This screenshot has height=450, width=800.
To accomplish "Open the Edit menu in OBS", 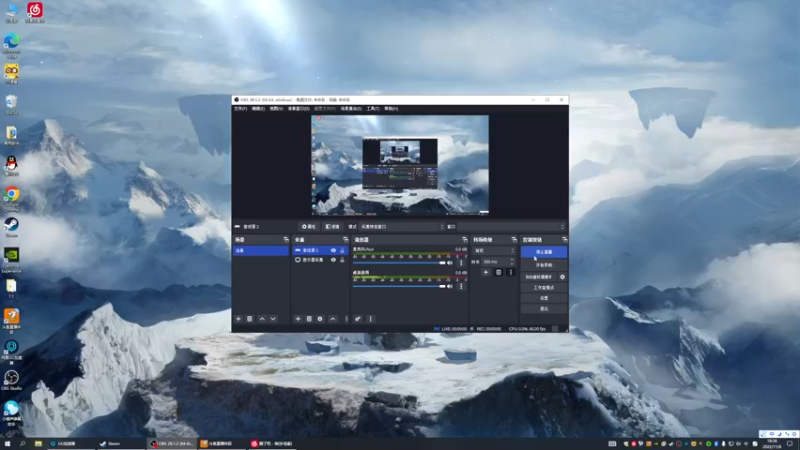I will (x=258, y=109).
